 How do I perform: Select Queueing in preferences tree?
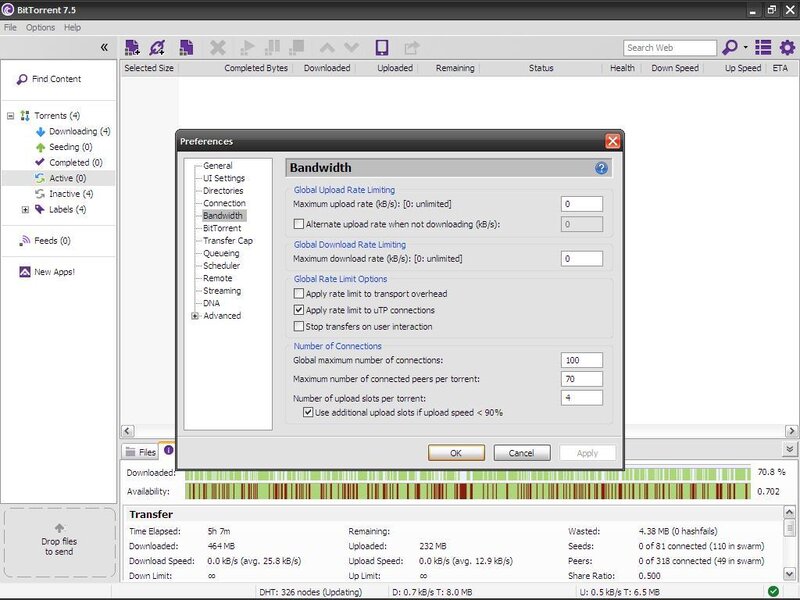[221, 253]
